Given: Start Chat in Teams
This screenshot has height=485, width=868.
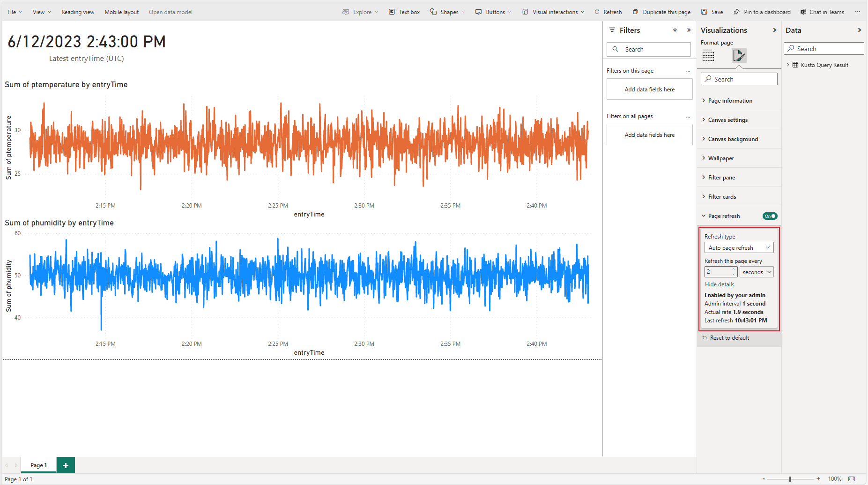Looking at the screenshot, I should (x=822, y=12).
